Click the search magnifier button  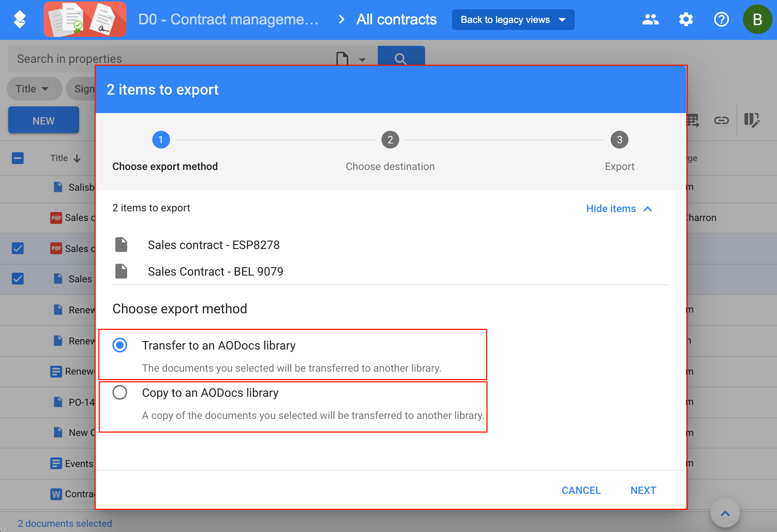point(401,55)
